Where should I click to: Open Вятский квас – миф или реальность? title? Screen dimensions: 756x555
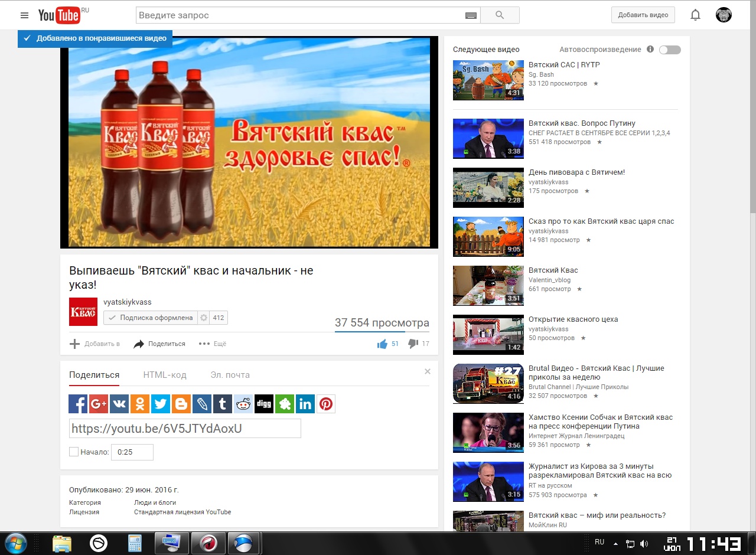[597, 515]
